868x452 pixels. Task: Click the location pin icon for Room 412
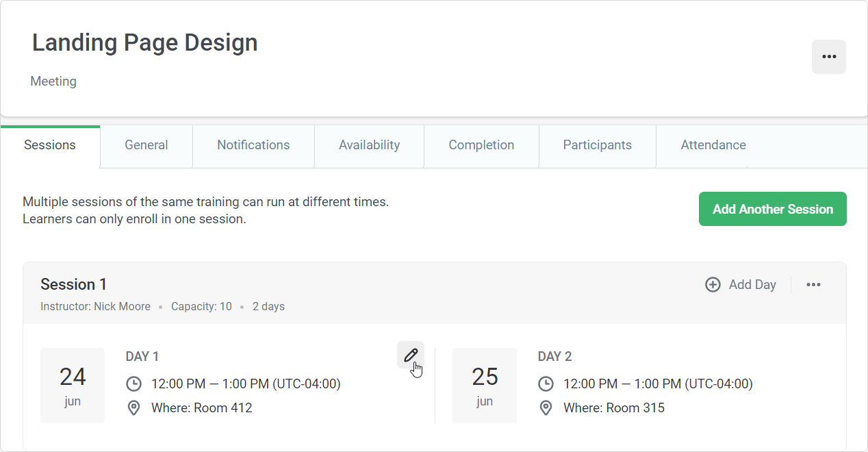(x=134, y=408)
